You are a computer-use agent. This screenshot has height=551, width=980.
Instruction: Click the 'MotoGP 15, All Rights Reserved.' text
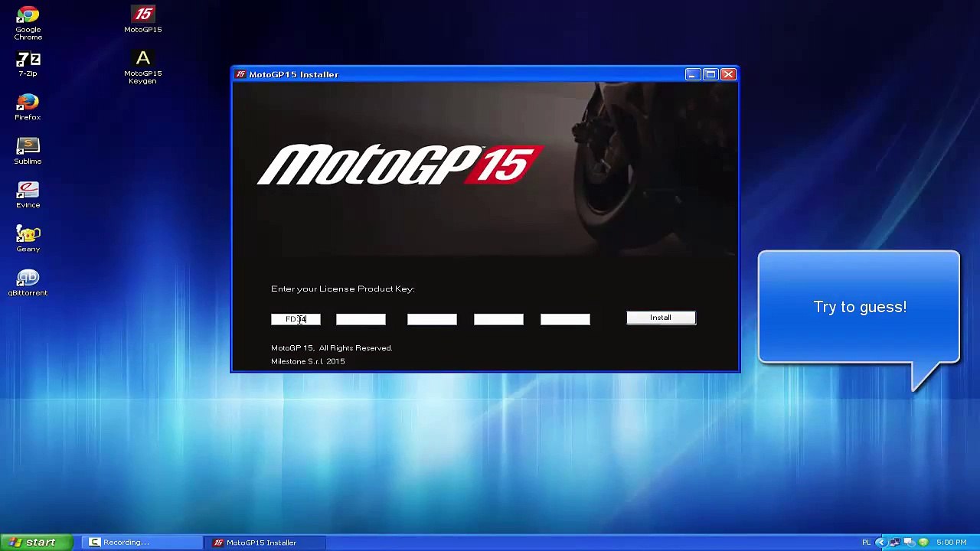(332, 348)
